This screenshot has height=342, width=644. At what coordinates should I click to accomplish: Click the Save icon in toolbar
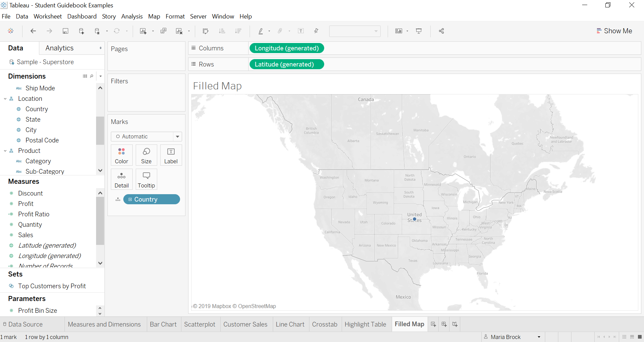(66, 31)
